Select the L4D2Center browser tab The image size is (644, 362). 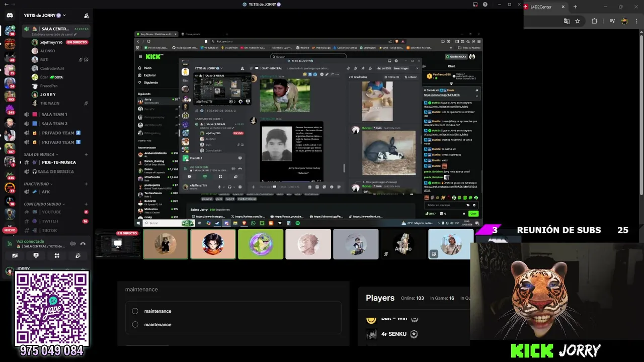click(x=545, y=7)
